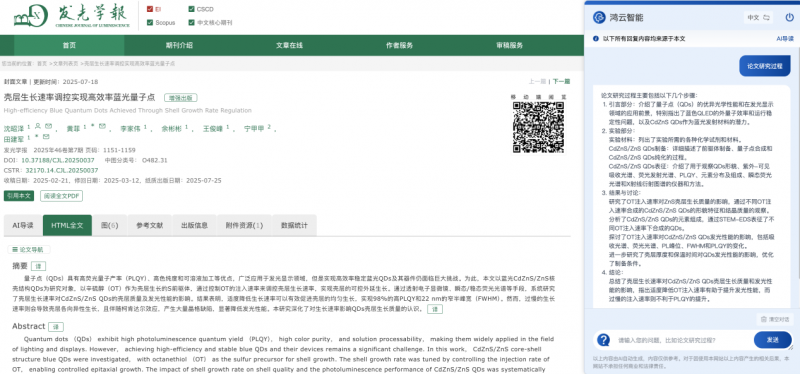Click the email icon next to 田建军
The height and width of the screenshot is (374, 800).
click(x=46, y=137)
